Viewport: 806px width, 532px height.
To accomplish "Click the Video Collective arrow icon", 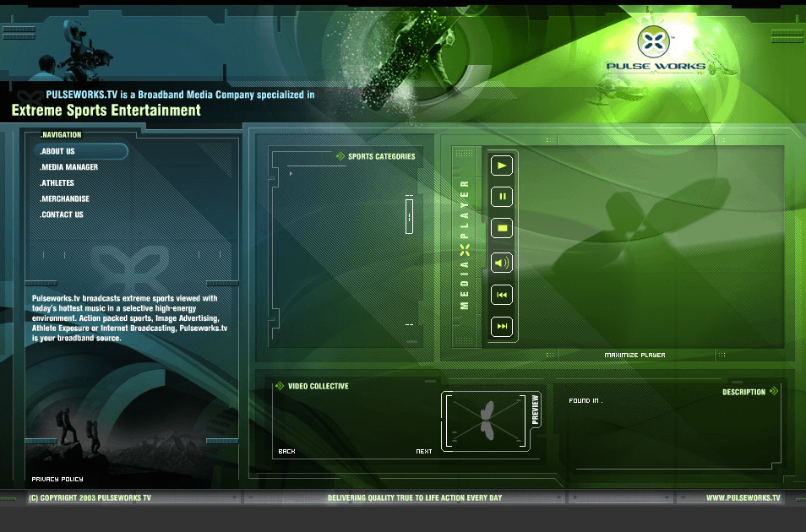I will click(x=280, y=386).
